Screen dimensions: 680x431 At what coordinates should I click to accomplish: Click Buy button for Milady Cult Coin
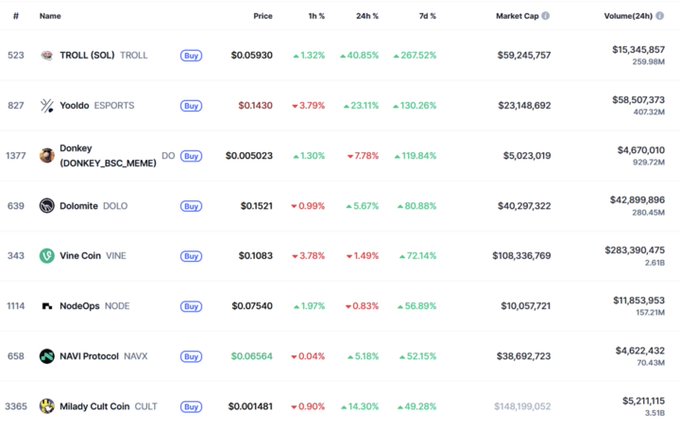pyautogui.click(x=191, y=407)
